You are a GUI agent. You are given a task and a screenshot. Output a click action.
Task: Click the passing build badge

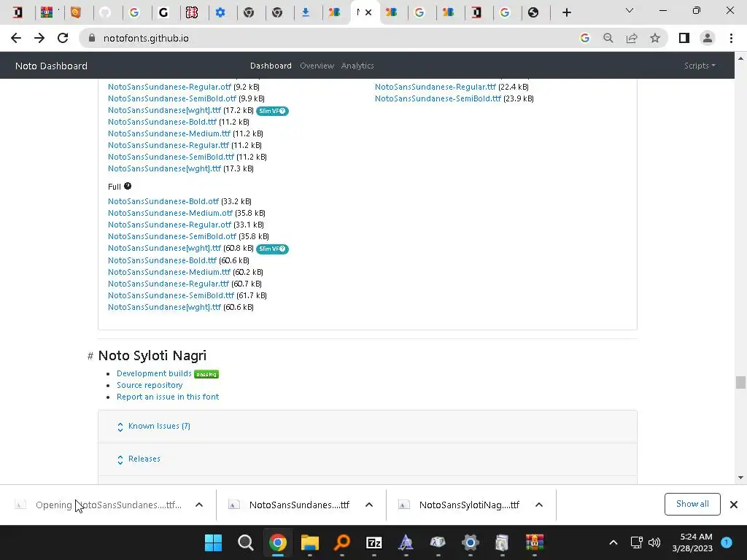(206, 374)
